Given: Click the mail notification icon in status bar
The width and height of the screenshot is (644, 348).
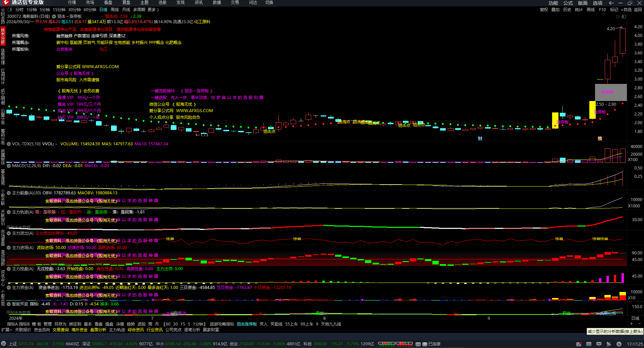Looking at the screenshot, I should [579, 344].
